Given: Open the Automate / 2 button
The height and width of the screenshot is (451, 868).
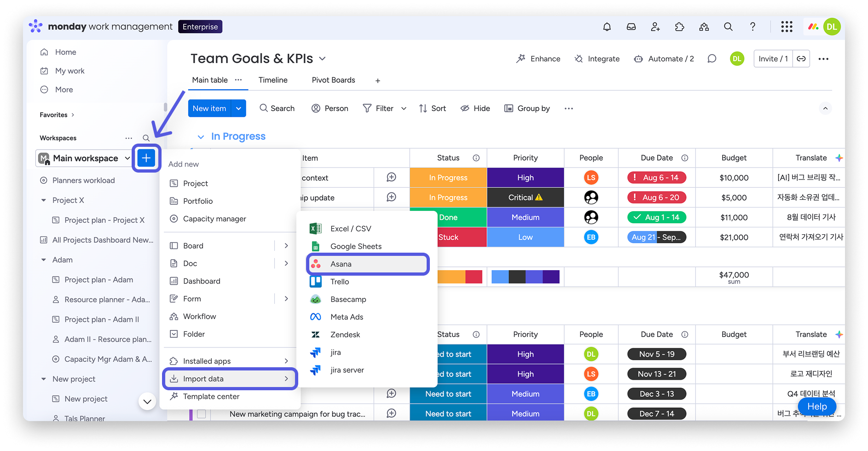Looking at the screenshot, I should tap(664, 59).
